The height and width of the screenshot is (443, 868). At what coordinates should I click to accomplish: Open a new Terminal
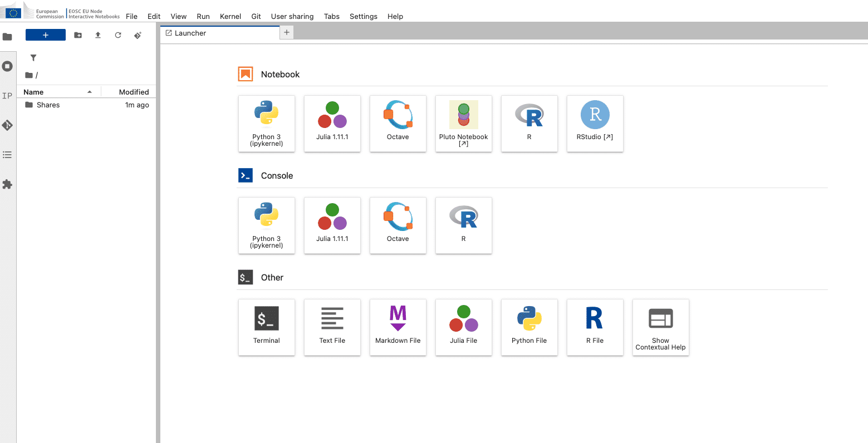[267, 327]
